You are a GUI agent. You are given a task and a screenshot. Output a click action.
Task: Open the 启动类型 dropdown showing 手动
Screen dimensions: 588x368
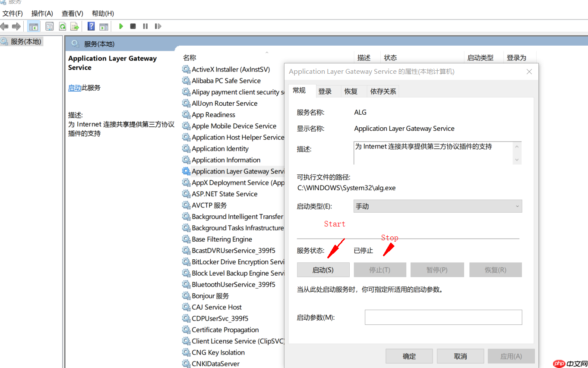[517, 206]
